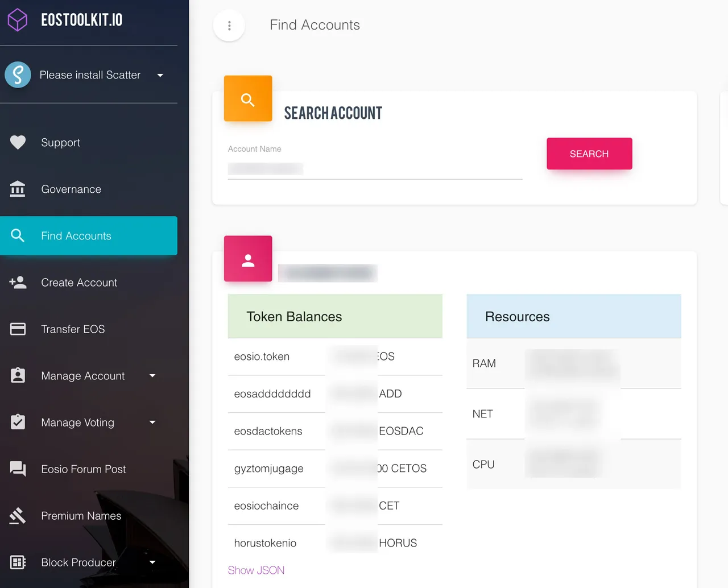Click the pink account person icon tile
Image resolution: width=728 pixels, height=588 pixels.
[x=248, y=259]
